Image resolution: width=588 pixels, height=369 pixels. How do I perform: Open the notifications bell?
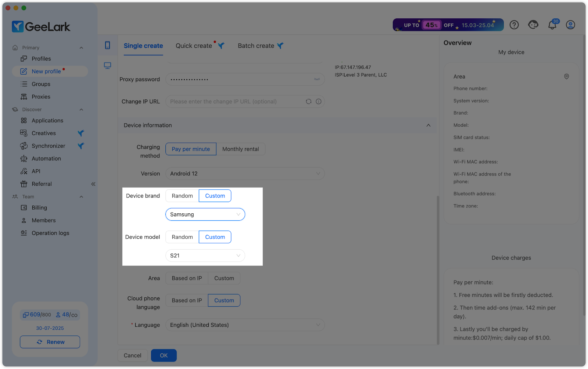tap(552, 25)
